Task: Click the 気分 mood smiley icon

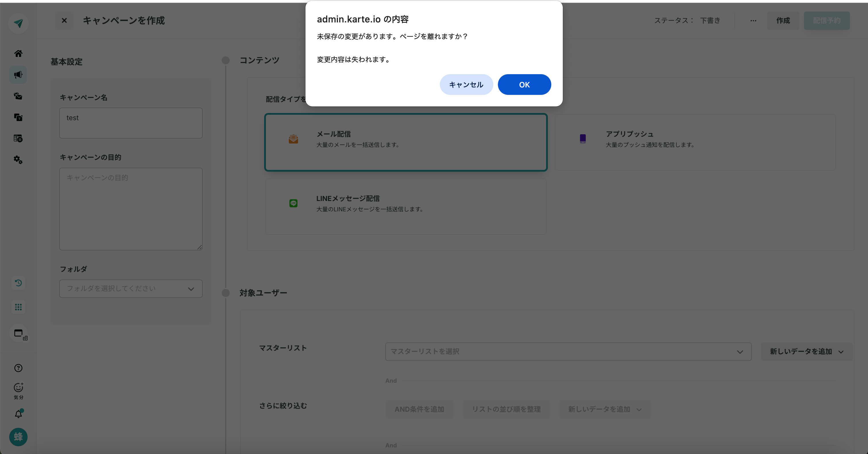Action: (x=18, y=388)
